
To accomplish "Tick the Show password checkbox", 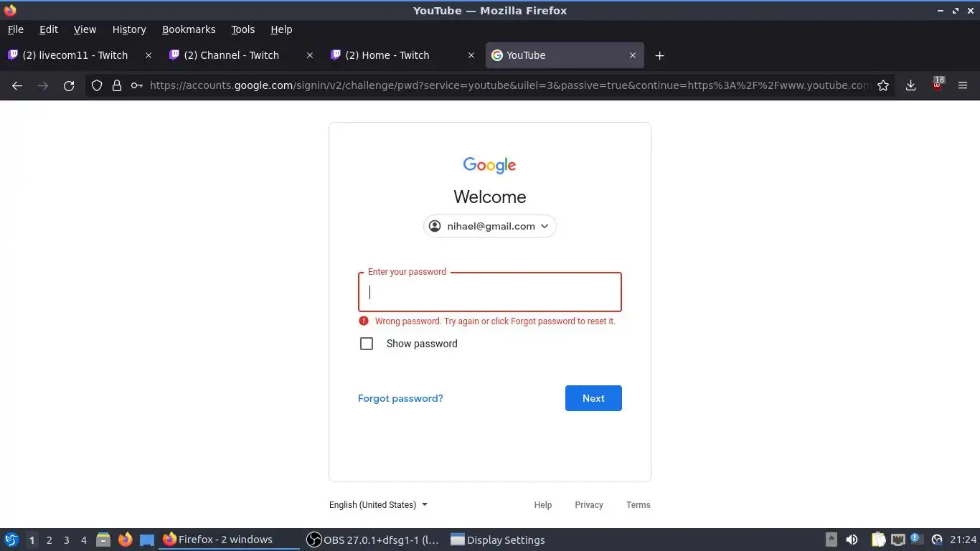I will click(367, 344).
